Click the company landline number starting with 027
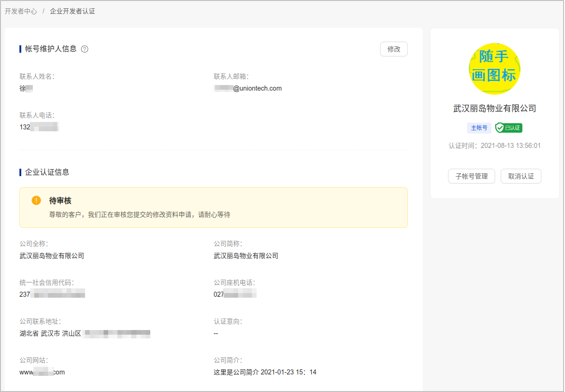Viewport: 565px width, 392px height. [x=235, y=294]
